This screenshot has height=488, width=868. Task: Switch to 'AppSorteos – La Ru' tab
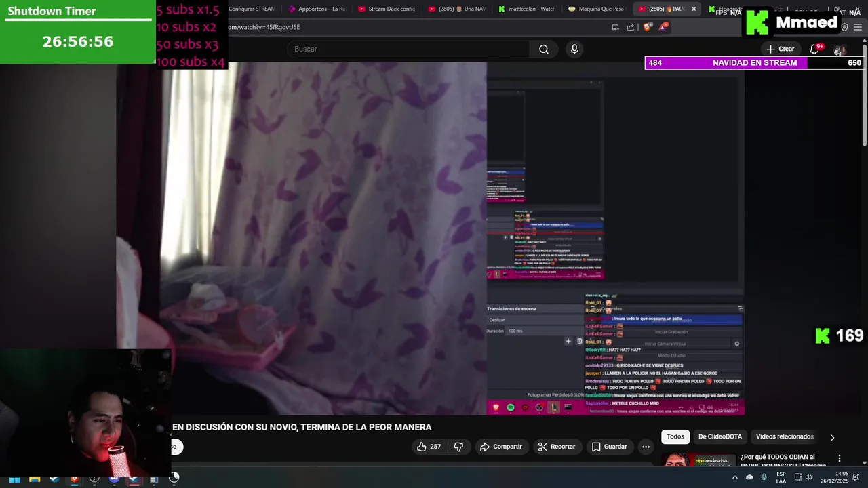(x=317, y=9)
